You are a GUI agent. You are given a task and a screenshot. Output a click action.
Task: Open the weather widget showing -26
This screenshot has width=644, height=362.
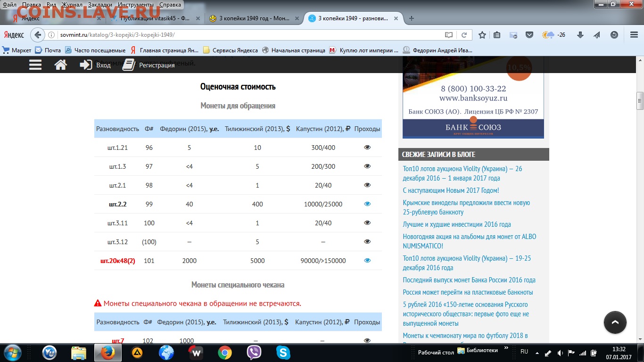click(x=554, y=35)
